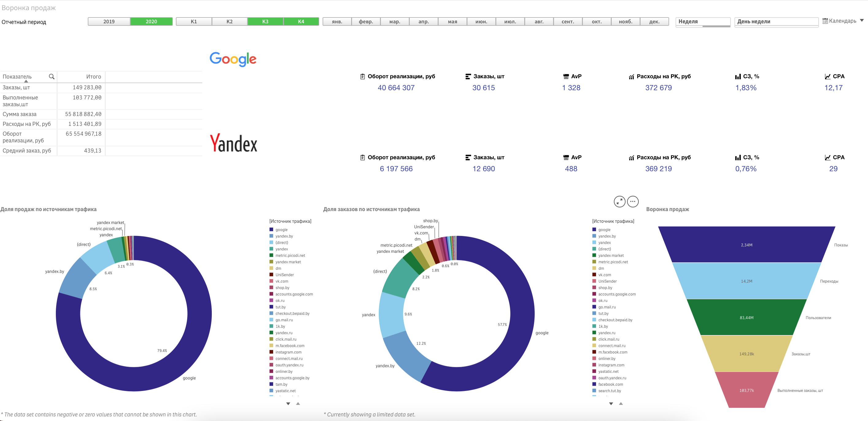Screen dimensions: 868x421
Task: Open the Календарь dropdown arrow
Action: tap(861, 21)
